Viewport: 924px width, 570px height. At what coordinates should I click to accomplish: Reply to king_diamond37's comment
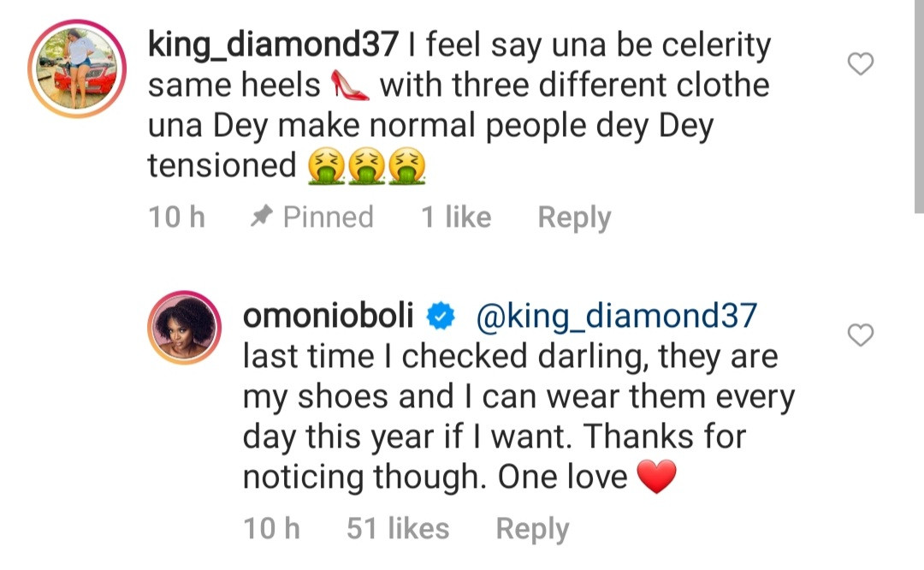(574, 217)
